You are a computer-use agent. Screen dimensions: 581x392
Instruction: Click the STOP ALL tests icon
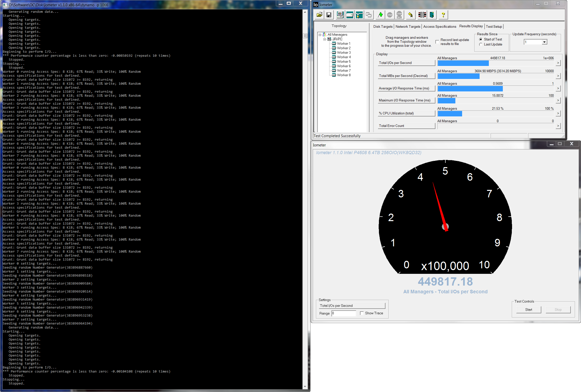coord(399,15)
